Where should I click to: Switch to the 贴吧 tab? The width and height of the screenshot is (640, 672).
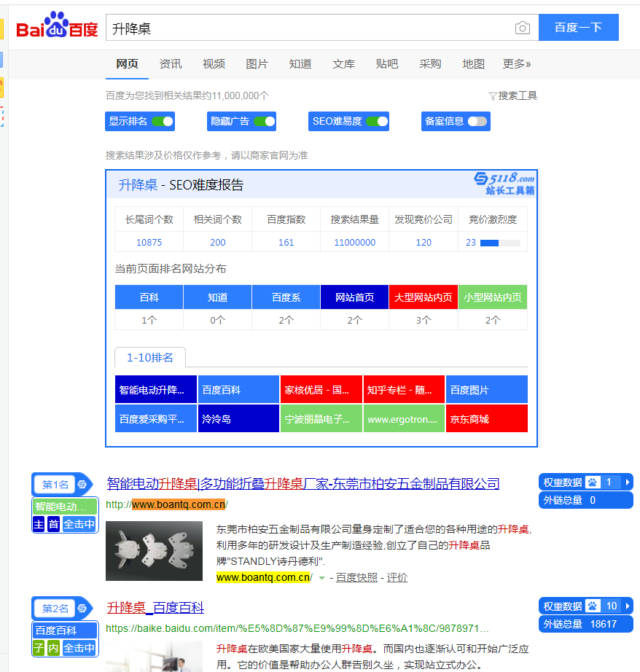tap(386, 64)
